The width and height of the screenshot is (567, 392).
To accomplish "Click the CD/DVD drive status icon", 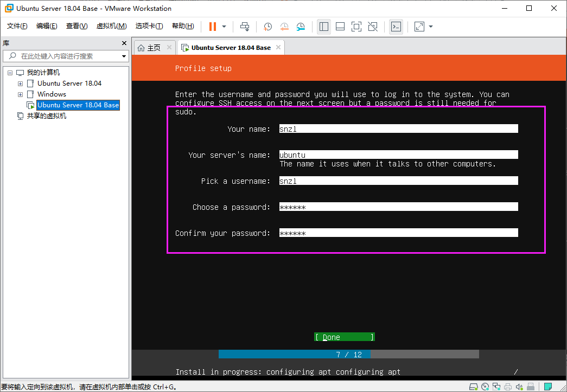I will point(485,387).
